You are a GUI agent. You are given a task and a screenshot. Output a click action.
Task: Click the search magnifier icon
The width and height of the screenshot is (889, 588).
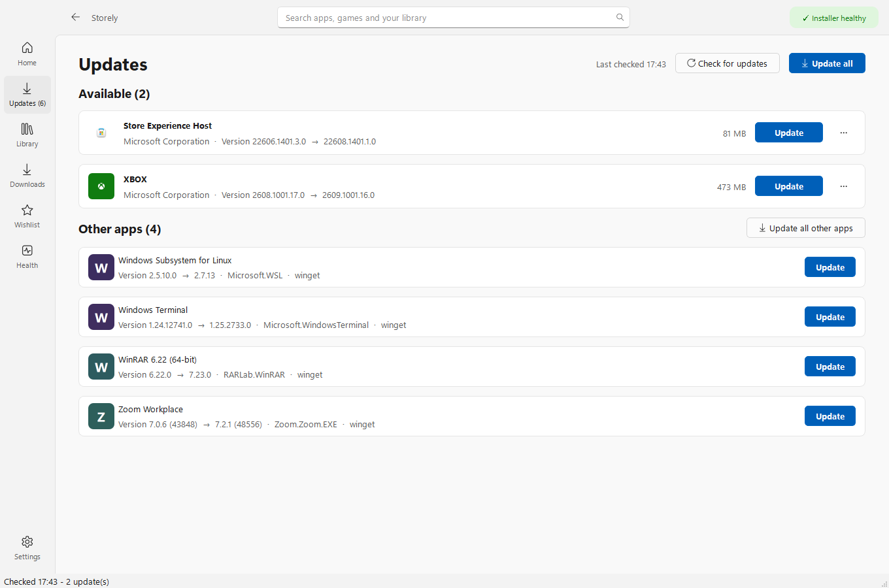[x=620, y=18]
